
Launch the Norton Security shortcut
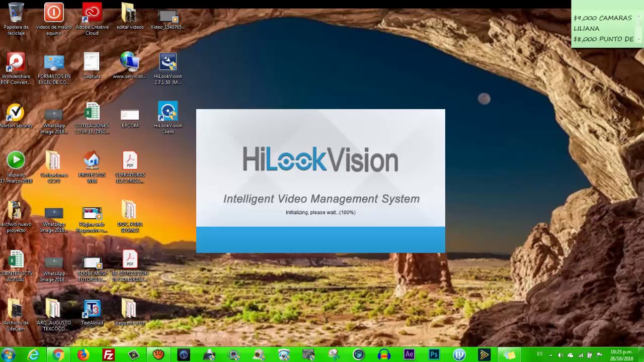(16, 115)
